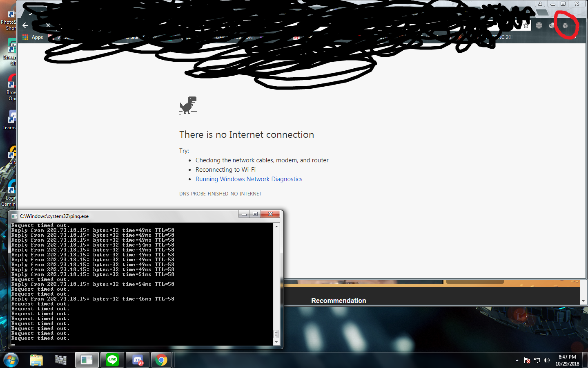Click the offline dinosaur image
Screen dimensions: 588x368
click(x=188, y=105)
